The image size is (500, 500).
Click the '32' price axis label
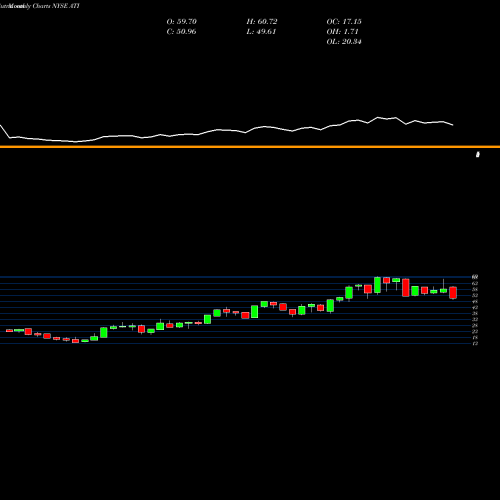pyautogui.click(x=475, y=319)
